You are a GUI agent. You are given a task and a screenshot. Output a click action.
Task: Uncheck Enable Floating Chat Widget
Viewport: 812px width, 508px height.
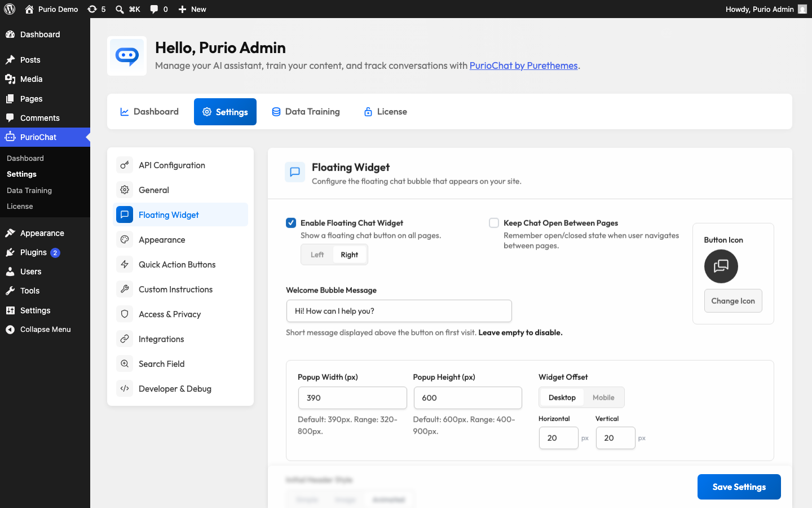(x=291, y=223)
